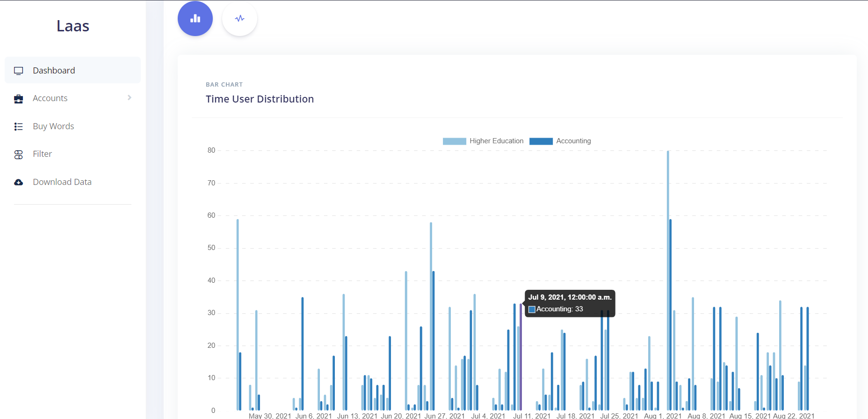868x419 pixels.
Task: Click the 40 value on the y-axis
Action: point(211,280)
